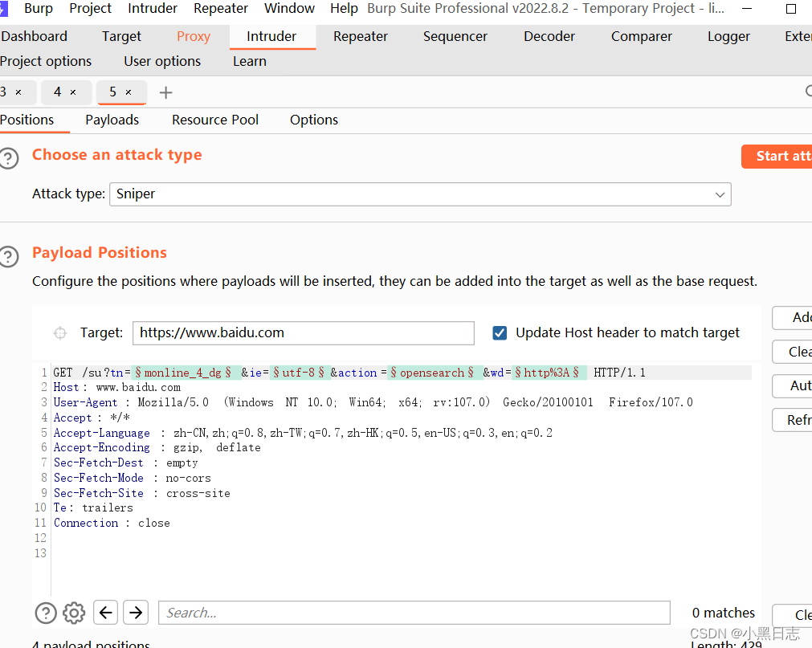Click the Start attack button
Screen dimensions: 812x648
pyautogui.click(x=777, y=157)
